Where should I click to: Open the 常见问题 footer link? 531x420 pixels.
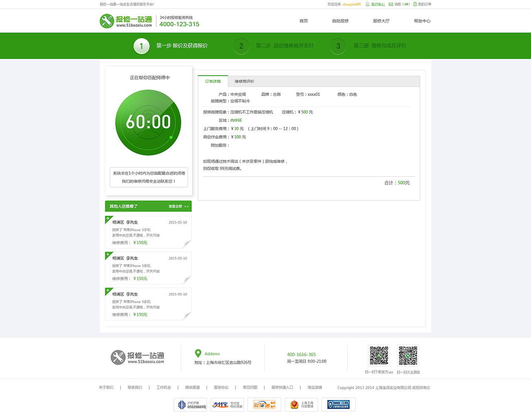250,388
